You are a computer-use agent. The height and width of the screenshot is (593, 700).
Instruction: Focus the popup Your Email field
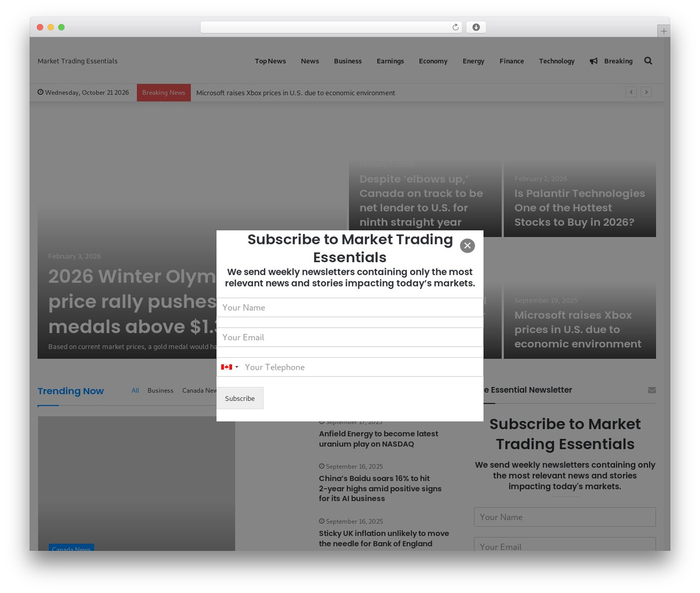point(350,337)
